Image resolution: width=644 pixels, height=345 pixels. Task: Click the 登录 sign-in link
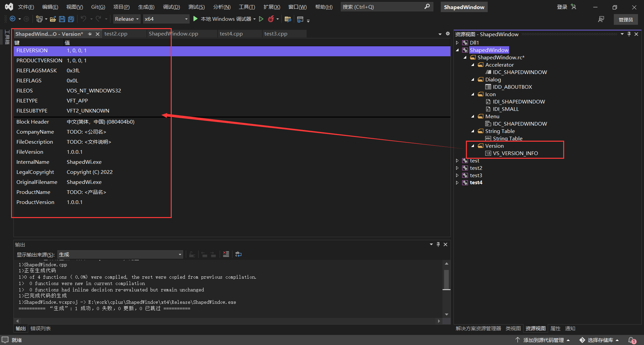pos(562,7)
